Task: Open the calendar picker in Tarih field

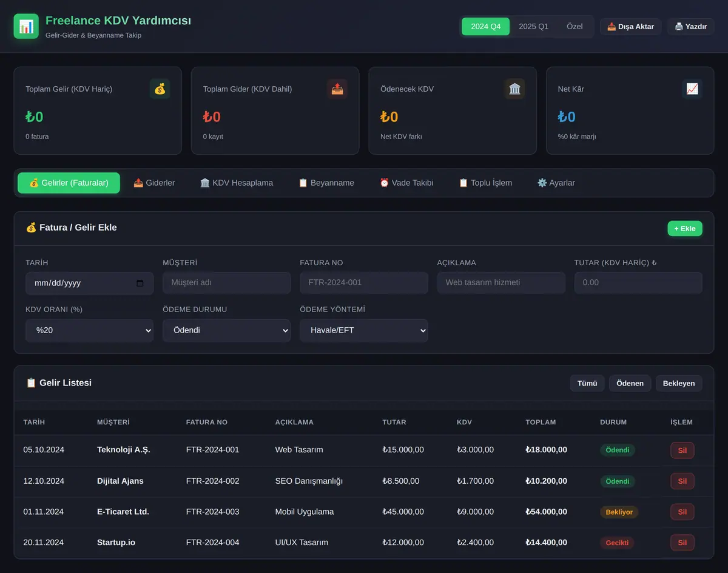Action: coord(140,283)
